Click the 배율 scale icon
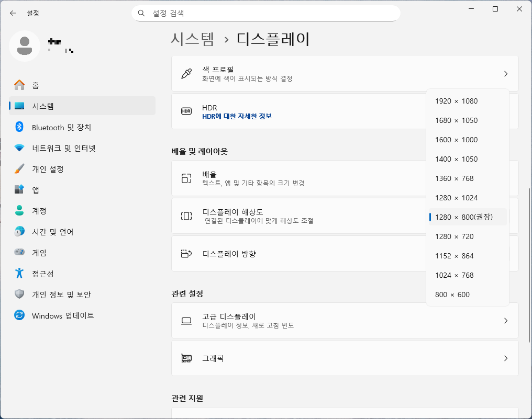This screenshot has width=532, height=419. point(186,178)
